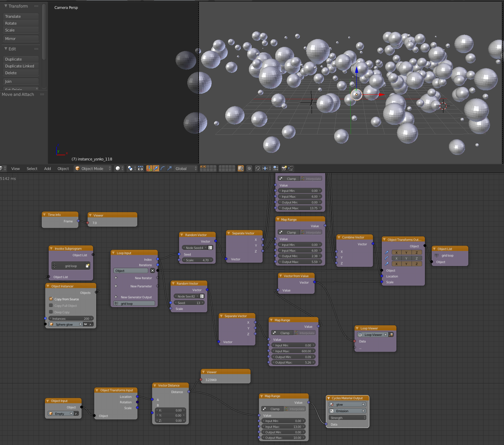Open the Object menu in 3D header
504x445 pixels.
(63, 169)
